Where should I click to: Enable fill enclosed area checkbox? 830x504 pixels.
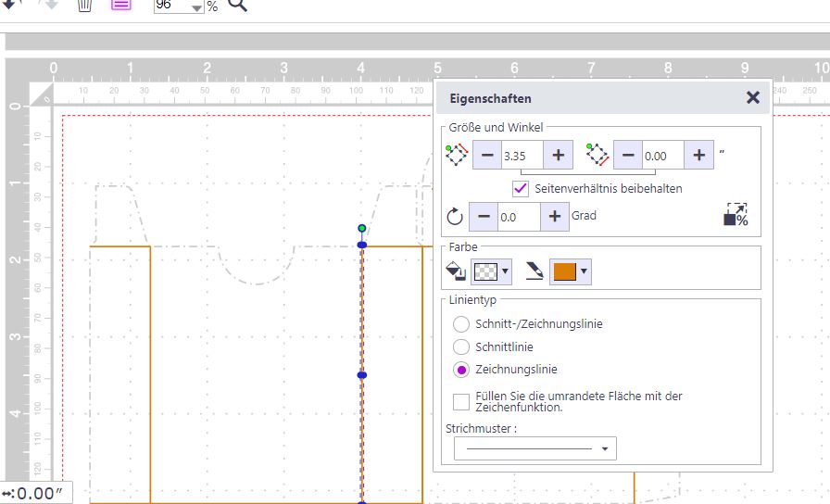tap(461, 401)
